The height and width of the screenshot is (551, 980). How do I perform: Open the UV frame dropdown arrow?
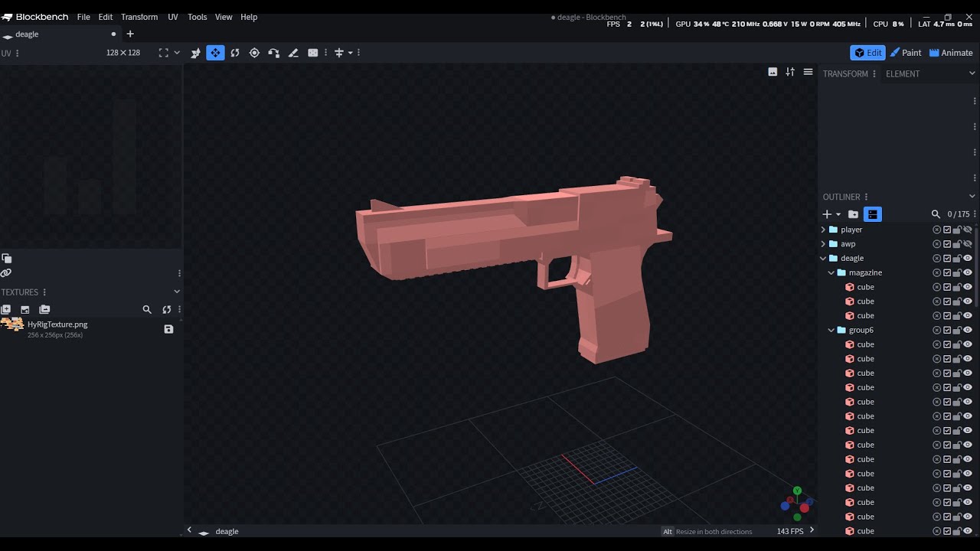177,53
